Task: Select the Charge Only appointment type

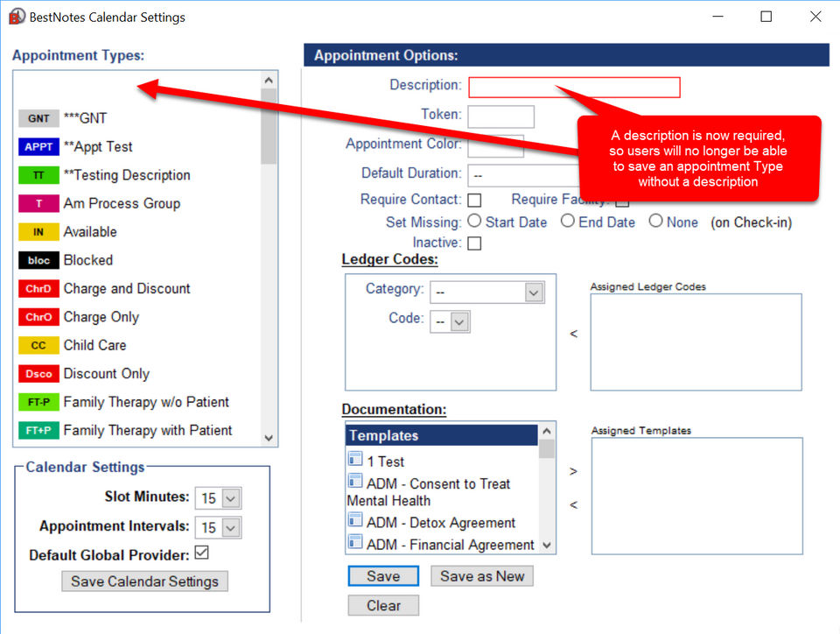Action: [x=101, y=317]
